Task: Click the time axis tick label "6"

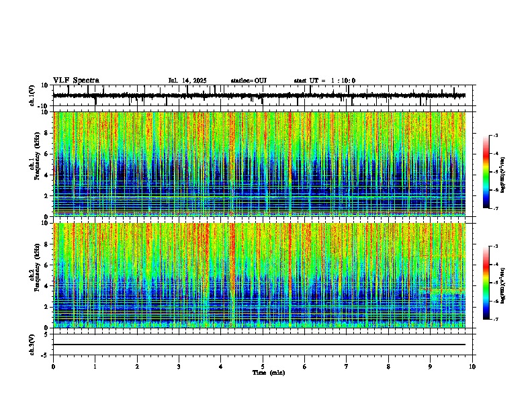Action: click(305, 367)
